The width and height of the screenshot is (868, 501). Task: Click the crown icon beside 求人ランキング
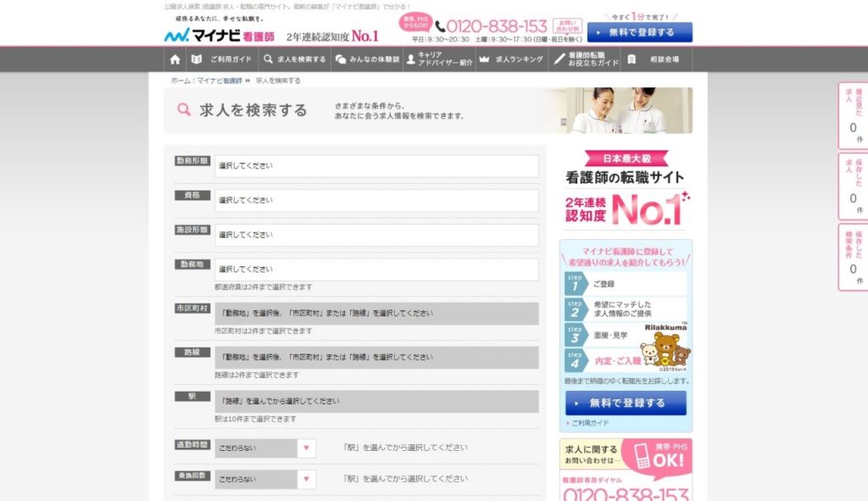coord(484,59)
